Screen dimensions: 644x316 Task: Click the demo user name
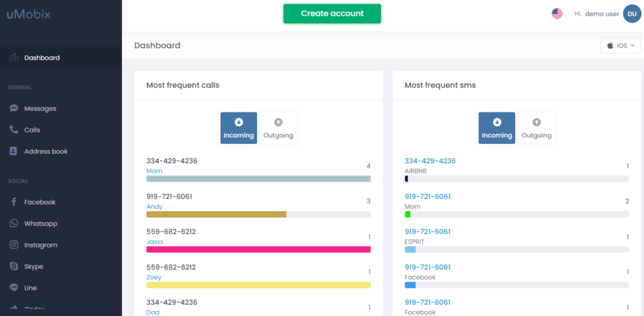click(602, 14)
